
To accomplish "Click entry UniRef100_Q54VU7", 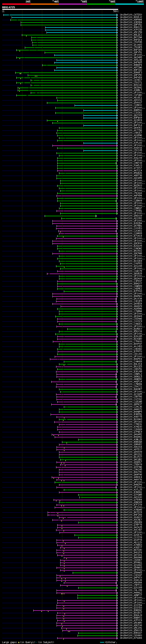I will (x=131, y=103).
